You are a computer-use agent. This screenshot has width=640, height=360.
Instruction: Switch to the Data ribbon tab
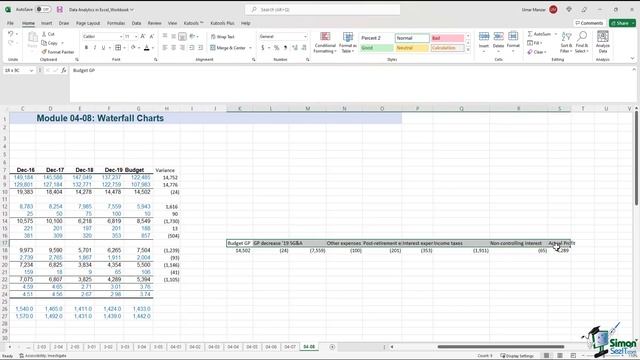136,23
